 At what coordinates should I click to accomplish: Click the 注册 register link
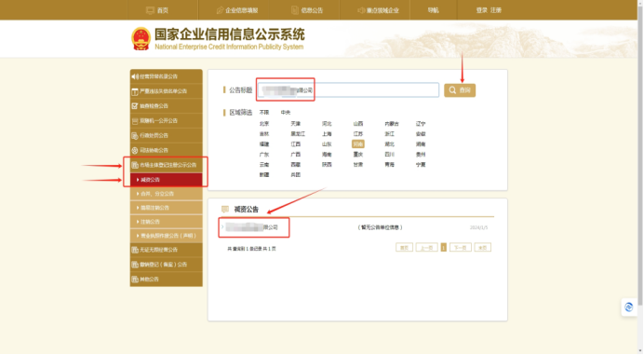pyautogui.click(x=496, y=10)
